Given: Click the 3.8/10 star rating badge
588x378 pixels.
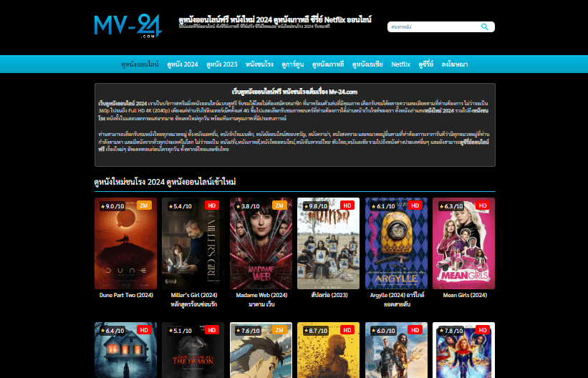Looking at the screenshot, I should point(248,206).
